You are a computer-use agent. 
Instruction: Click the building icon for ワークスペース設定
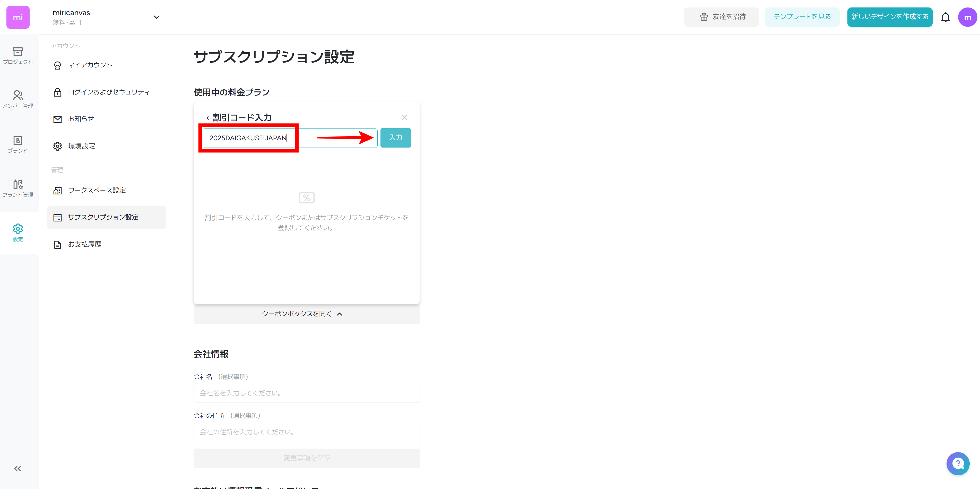click(x=57, y=191)
